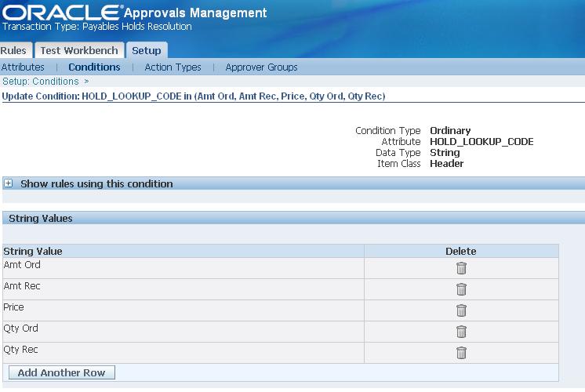Follow the Setup: Conditions breadcrumb link
Screen dimensions: 585x392
click(41, 82)
